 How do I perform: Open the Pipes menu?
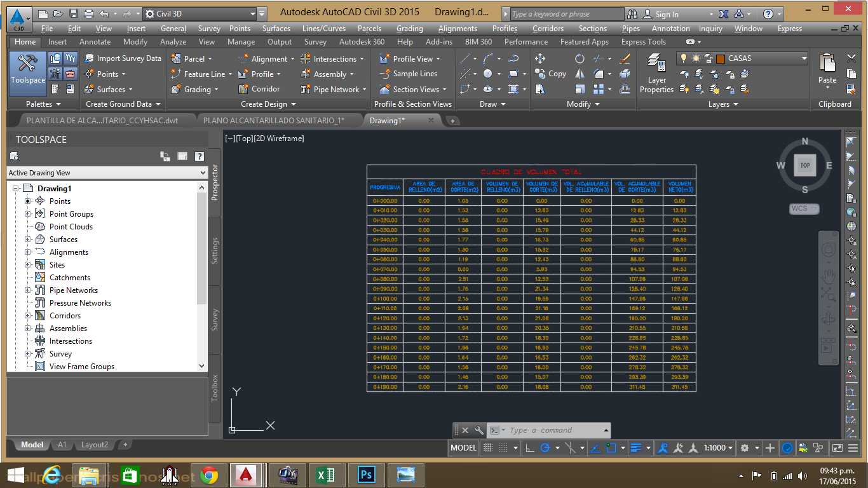click(630, 29)
